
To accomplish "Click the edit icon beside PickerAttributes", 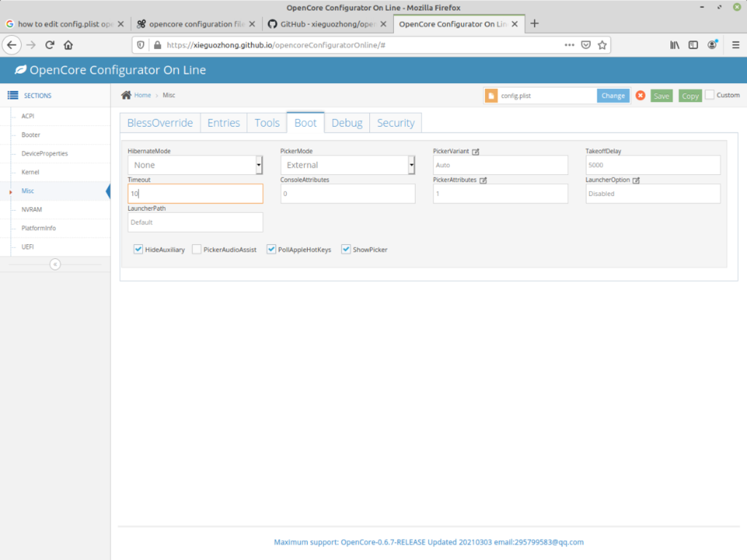I will click(x=483, y=180).
